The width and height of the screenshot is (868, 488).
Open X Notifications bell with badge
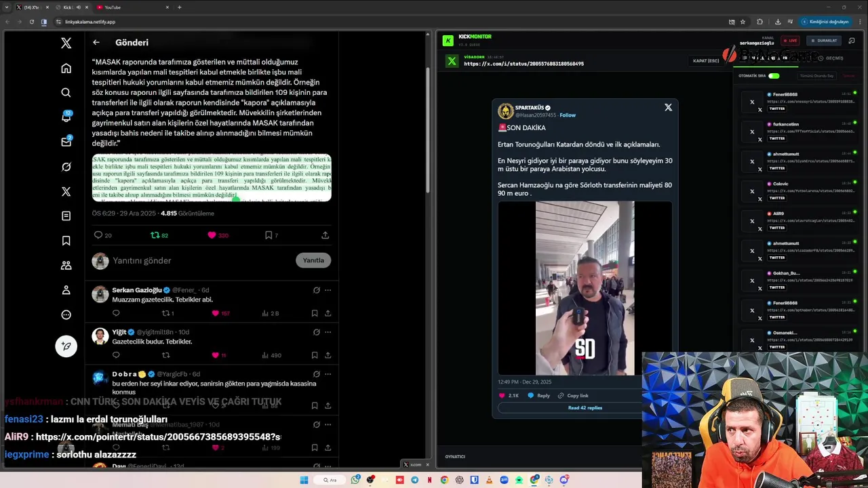tap(66, 117)
